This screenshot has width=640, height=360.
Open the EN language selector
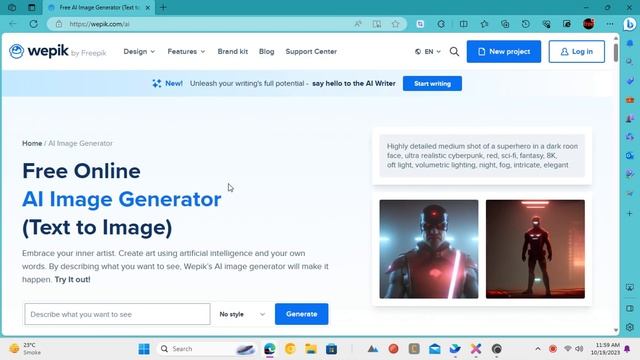[x=428, y=51]
